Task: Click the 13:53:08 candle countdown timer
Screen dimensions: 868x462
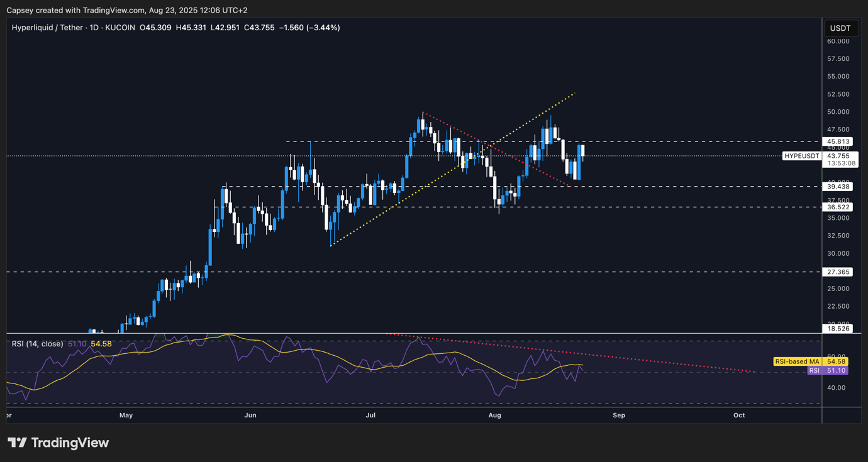Action: click(840, 163)
